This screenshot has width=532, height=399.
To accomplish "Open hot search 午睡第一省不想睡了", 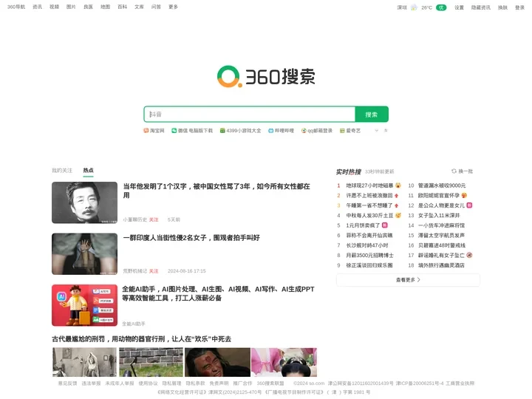I will [x=369, y=205].
